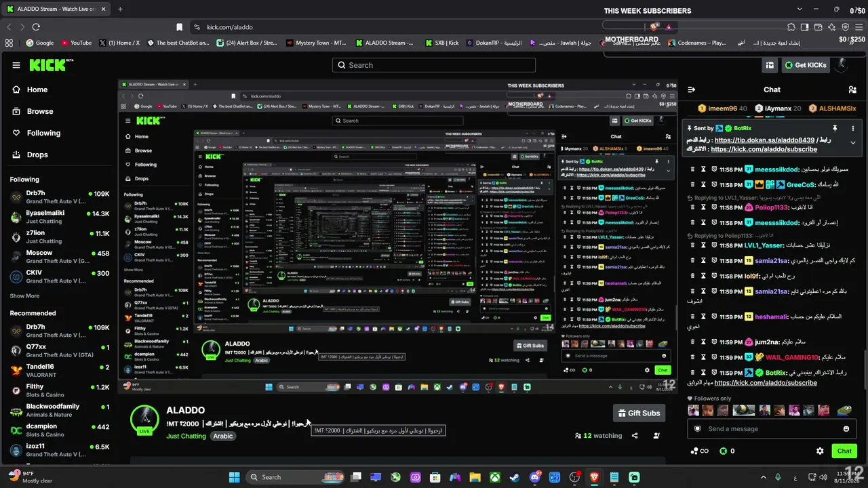The height and width of the screenshot is (488, 868).
Task: Open the hamburger sidebar menu
Action: tap(16, 65)
